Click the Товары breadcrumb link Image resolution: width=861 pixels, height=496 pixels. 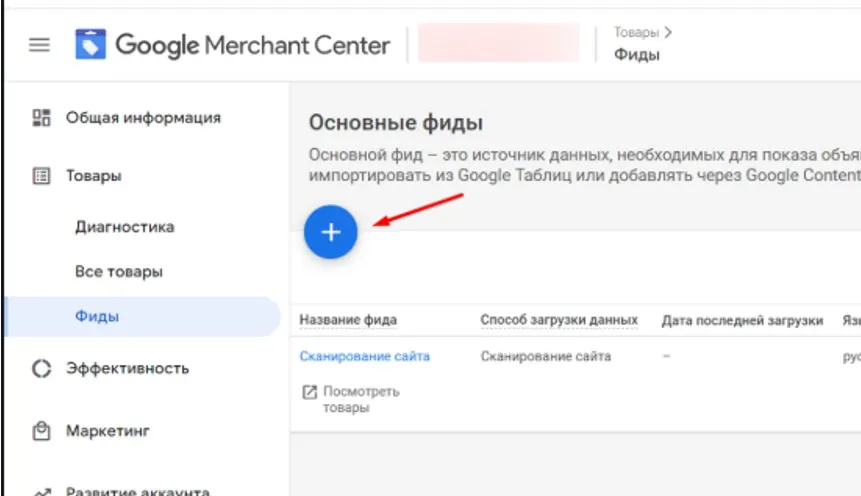[x=636, y=32]
